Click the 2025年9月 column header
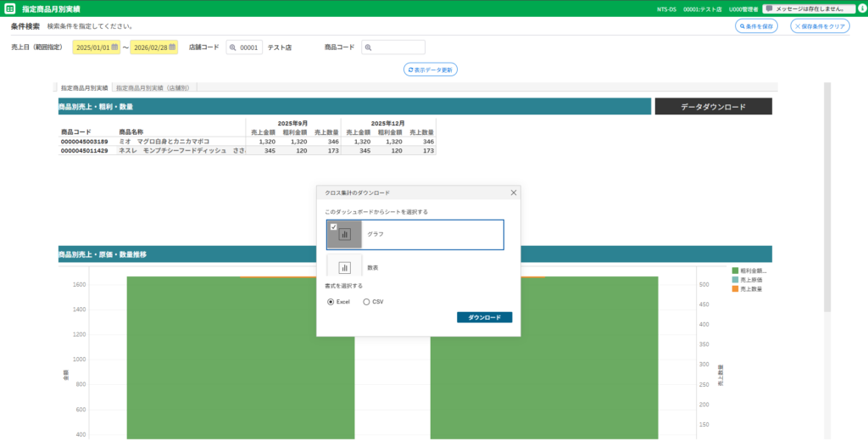 coord(292,123)
